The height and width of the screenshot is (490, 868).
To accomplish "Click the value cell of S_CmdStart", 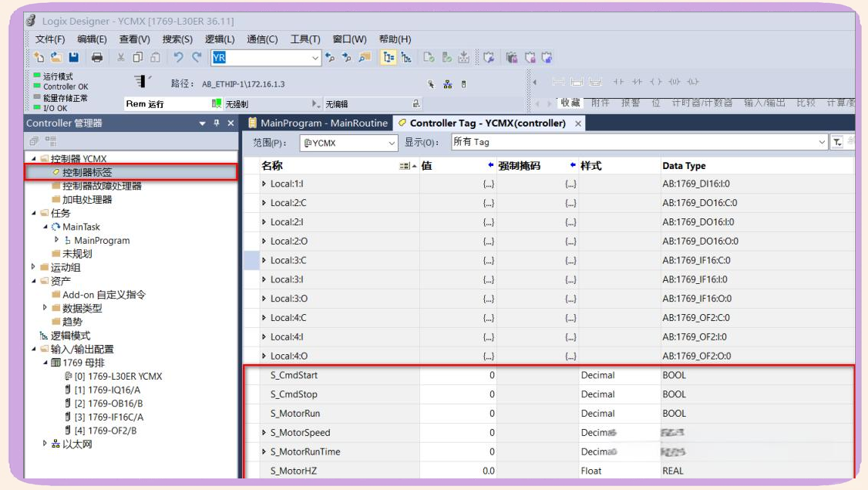I will coord(458,375).
